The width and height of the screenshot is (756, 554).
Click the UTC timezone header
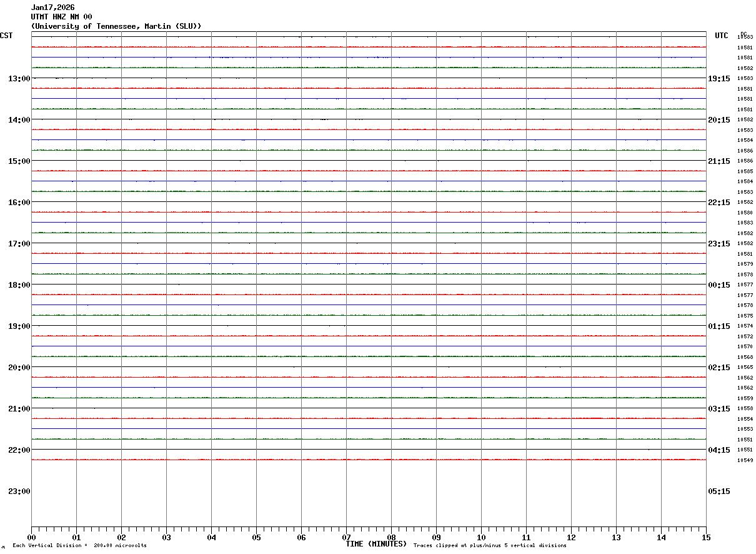(722, 36)
